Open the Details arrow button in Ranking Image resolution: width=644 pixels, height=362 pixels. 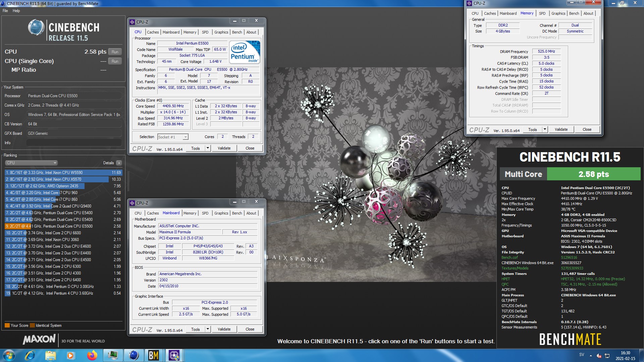tap(119, 163)
